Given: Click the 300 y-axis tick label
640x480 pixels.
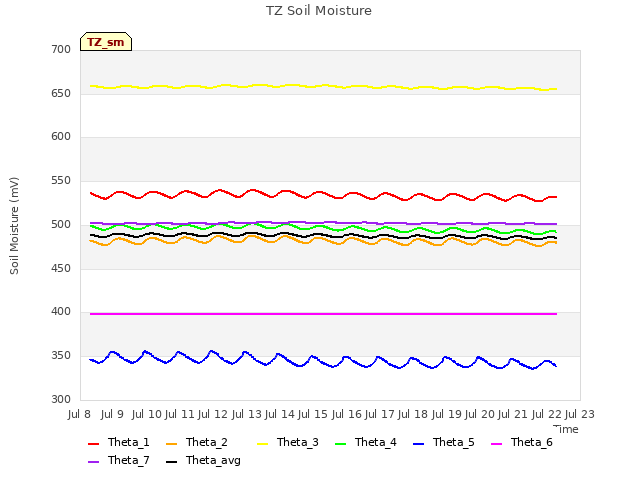Looking at the screenshot, I should click(61, 399).
